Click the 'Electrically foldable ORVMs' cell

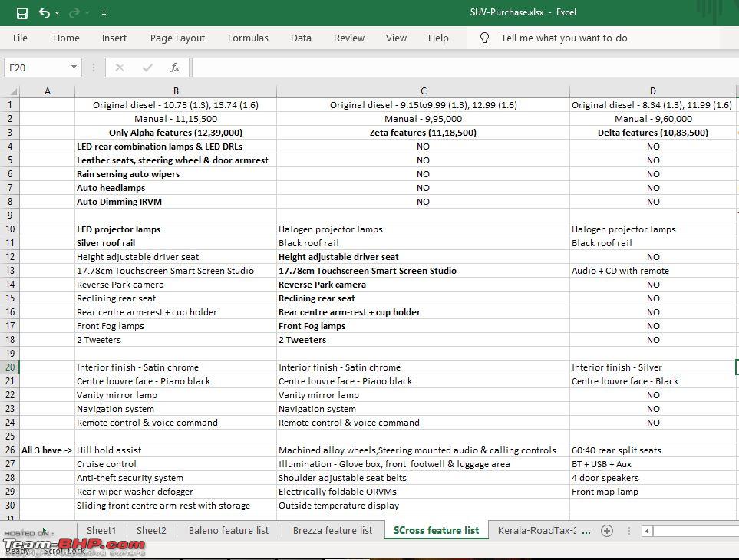(x=424, y=492)
